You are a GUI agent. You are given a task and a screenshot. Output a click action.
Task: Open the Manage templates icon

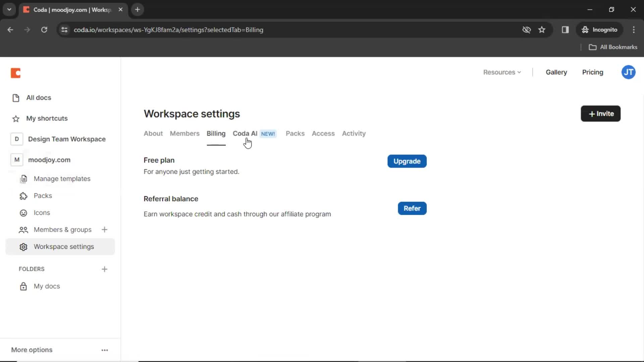pyautogui.click(x=23, y=179)
